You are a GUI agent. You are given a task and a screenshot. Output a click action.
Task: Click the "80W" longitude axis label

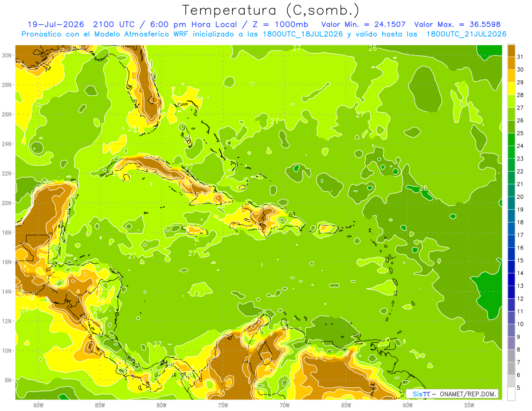161,405
